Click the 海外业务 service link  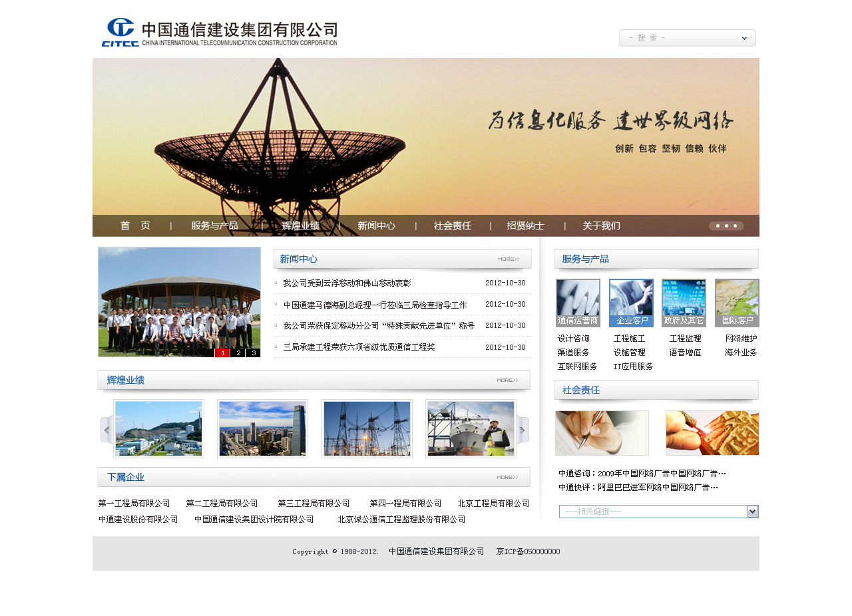(x=742, y=353)
